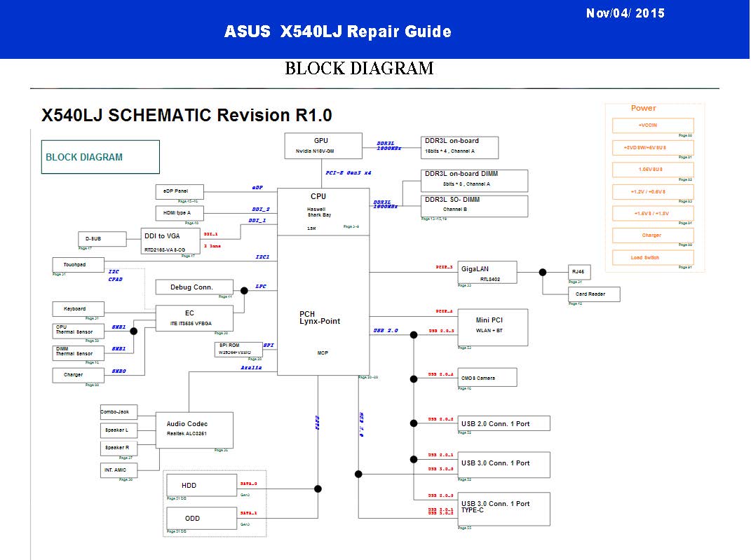Click the Touchpad block
The height and width of the screenshot is (560, 751).
click(78, 265)
